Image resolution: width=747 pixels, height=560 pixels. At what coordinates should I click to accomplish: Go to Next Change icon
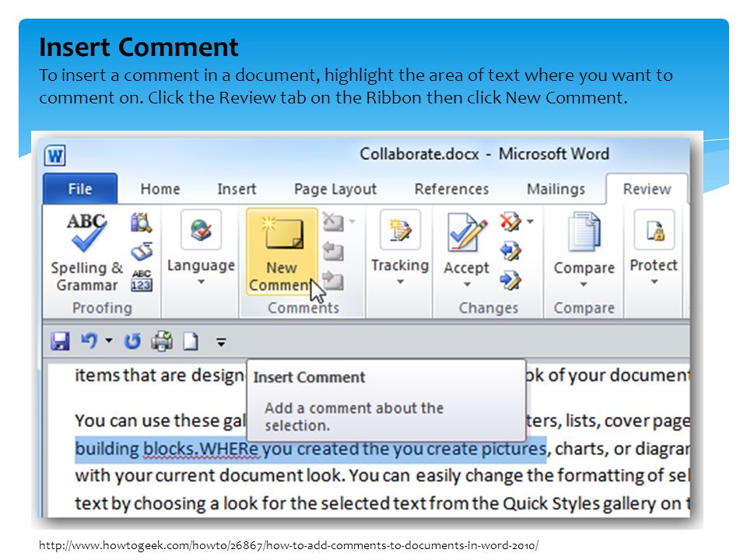tap(510, 281)
